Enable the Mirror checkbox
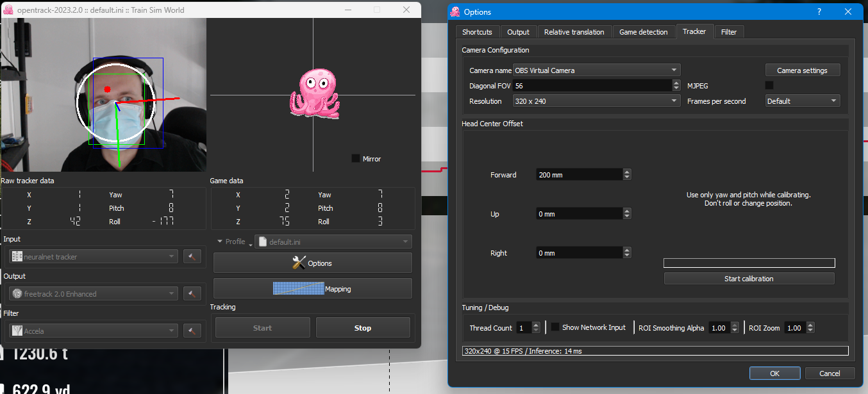Viewport: 868px width, 394px height. [356, 158]
